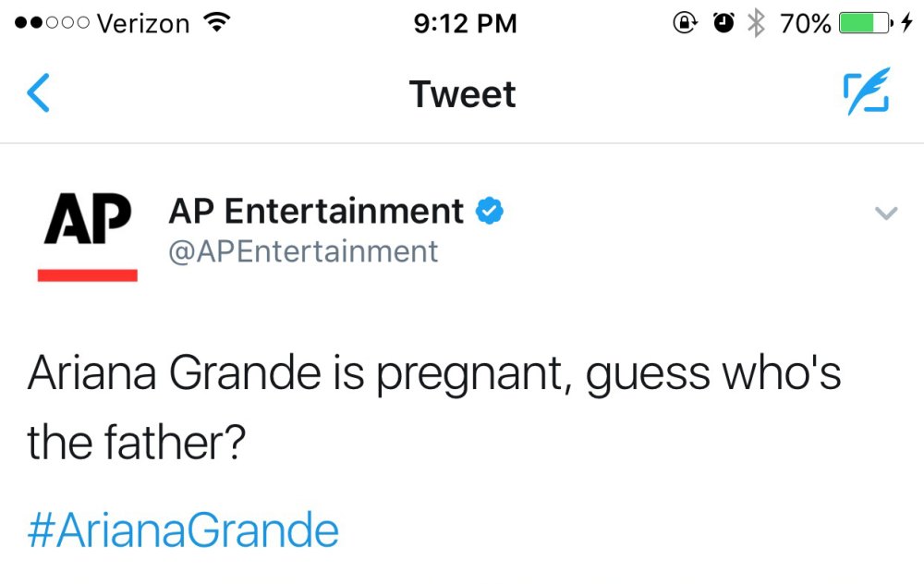Tap the 70% battery percentage text
Viewport: 924px width, 584px height.
[x=805, y=23]
